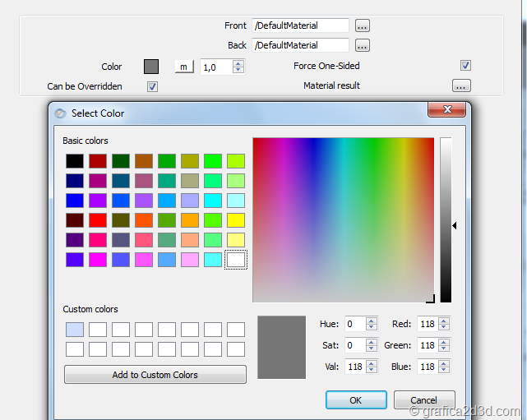Image resolution: width=527 pixels, height=420 pixels.
Task: Open the Material result browse button
Action: (x=461, y=85)
